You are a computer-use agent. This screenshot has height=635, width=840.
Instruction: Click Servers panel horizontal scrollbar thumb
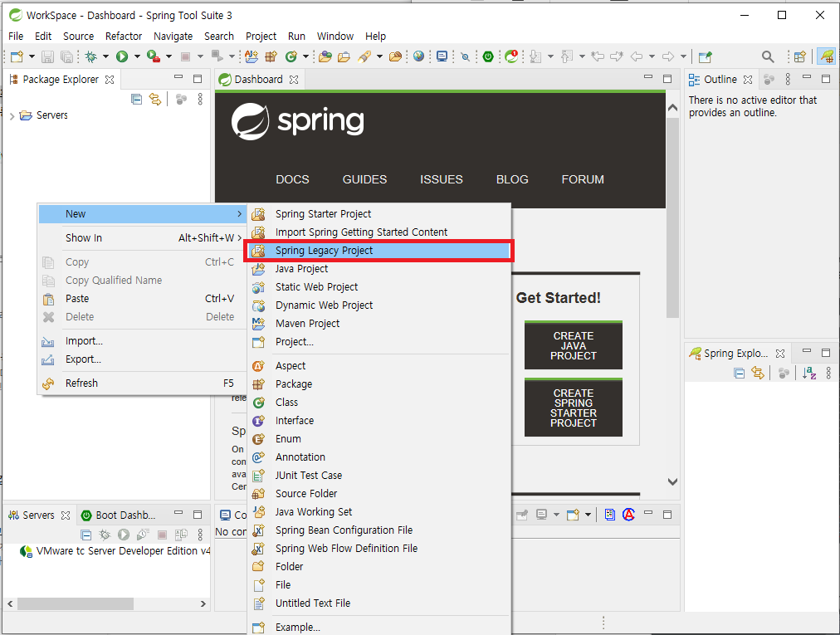(75, 603)
